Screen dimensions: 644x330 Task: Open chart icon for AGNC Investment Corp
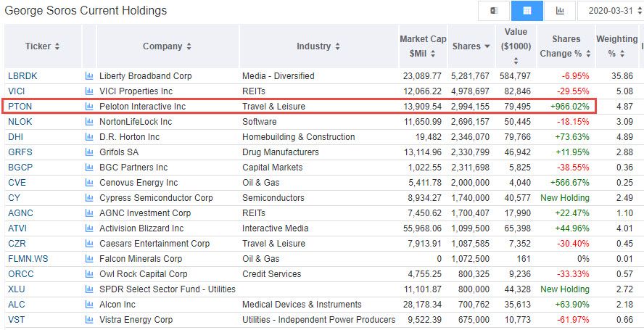pyautogui.click(x=89, y=213)
